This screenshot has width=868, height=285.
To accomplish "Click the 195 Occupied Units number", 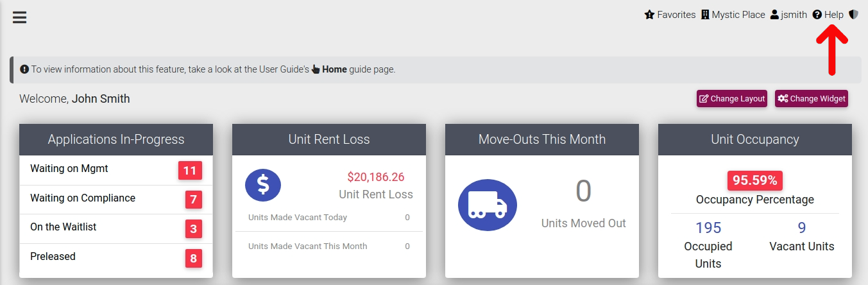I will click(x=708, y=228).
